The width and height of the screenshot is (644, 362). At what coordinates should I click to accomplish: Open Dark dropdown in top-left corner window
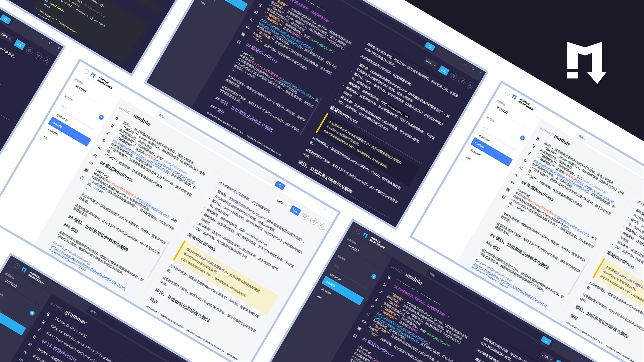pos(6,36)
